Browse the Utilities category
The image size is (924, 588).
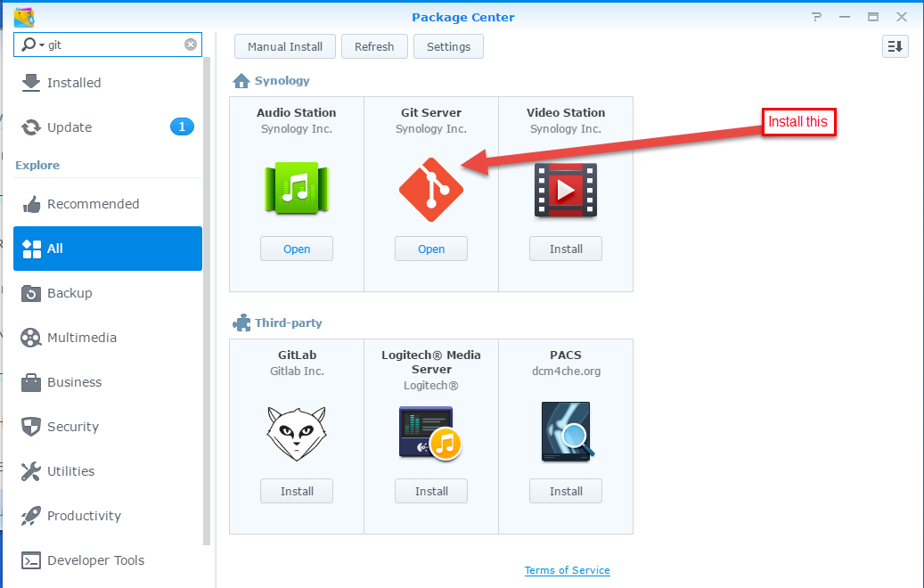(108, 471)
